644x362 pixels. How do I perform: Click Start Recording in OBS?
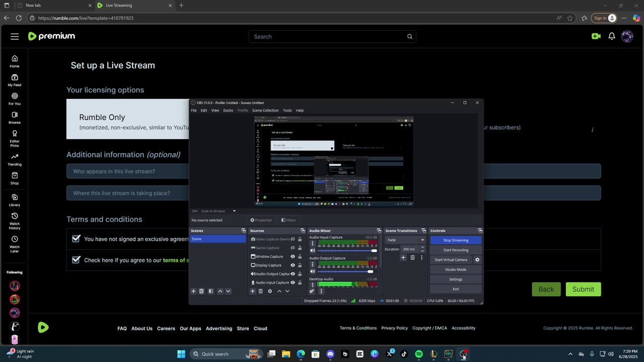[x=456, y=250]
